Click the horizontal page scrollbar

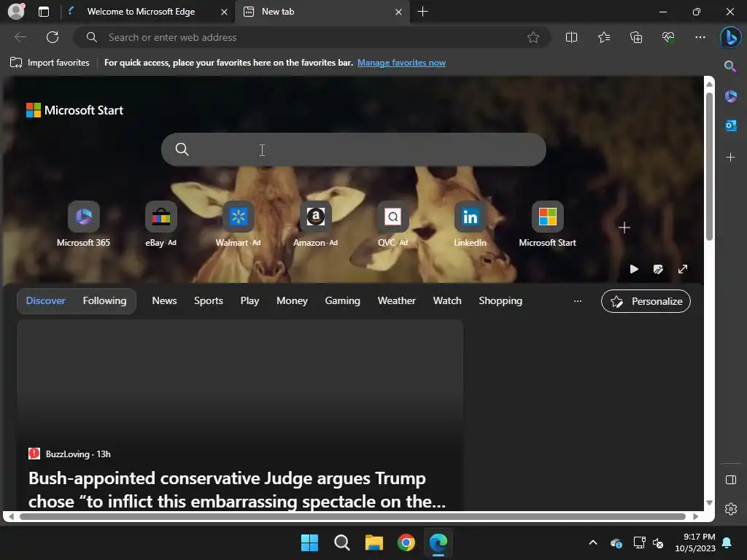click(352, 516)
